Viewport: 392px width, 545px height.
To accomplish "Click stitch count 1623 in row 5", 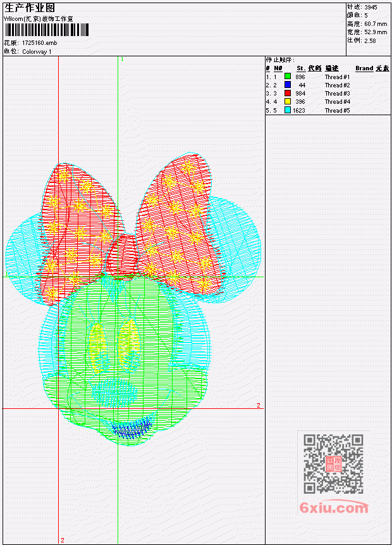I will [x=299, y=111].
